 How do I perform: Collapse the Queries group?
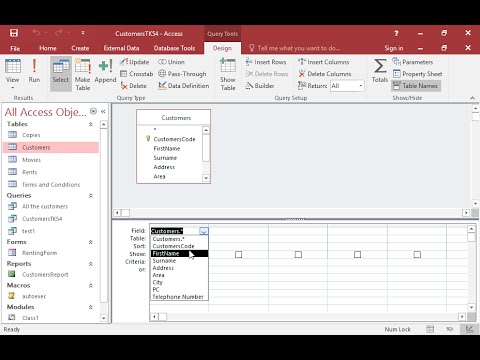(x=90, y=196)
